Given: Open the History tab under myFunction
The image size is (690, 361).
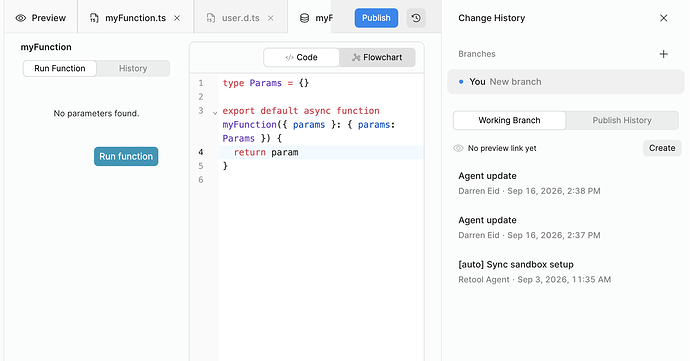Looking at the screenshot, I should pyautogui.click(x=133, y=68).
